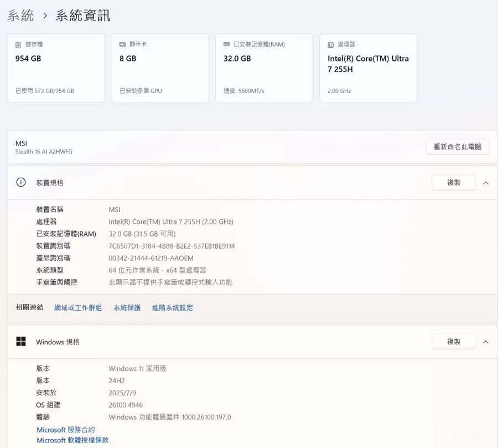
Task: Go back to 系統 in breadcrumb
Action: 20,16
